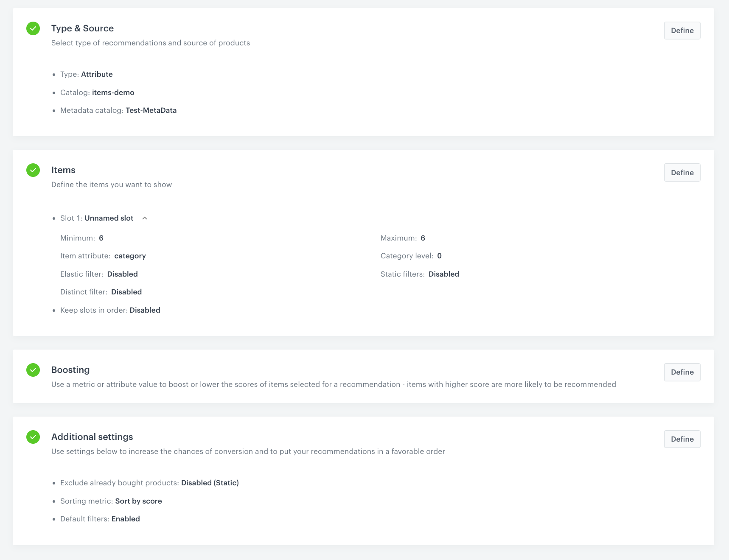The height and width of the screenshot is (560, 729).
Task: Click the green checkmark beside Boosting
Action: tap(33, 370)
